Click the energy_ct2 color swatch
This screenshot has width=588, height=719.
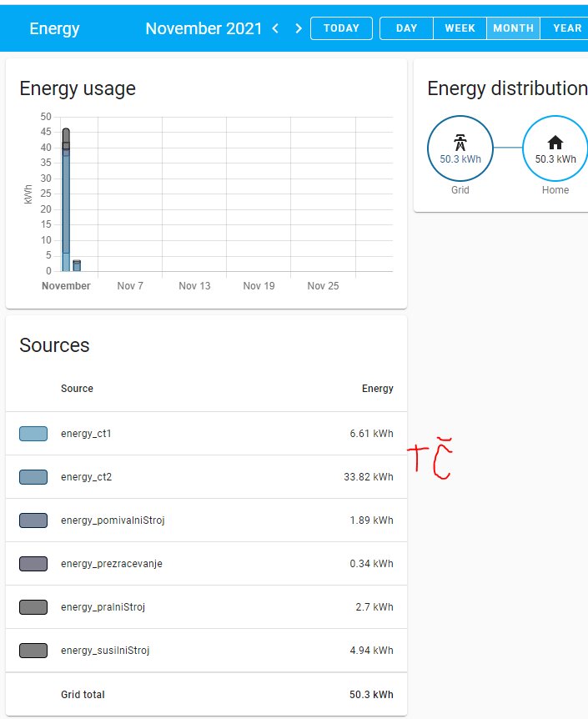tap(33, 477)
